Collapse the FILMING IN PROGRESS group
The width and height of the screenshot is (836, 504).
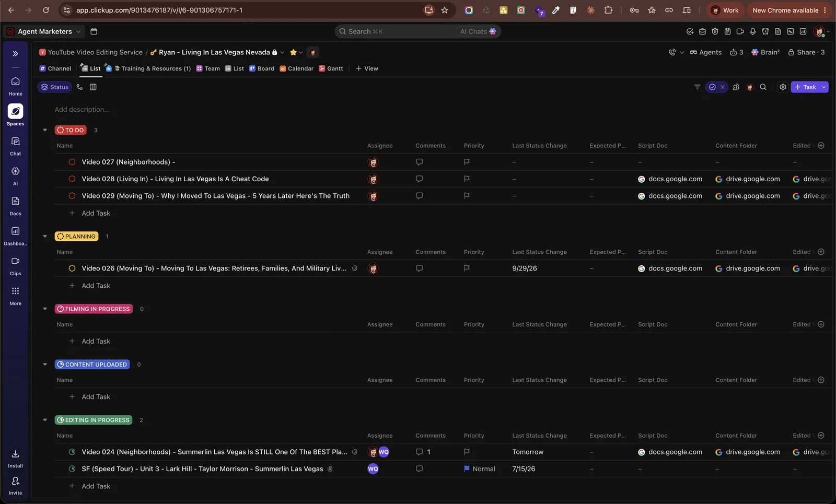click(x=45, y=309)
